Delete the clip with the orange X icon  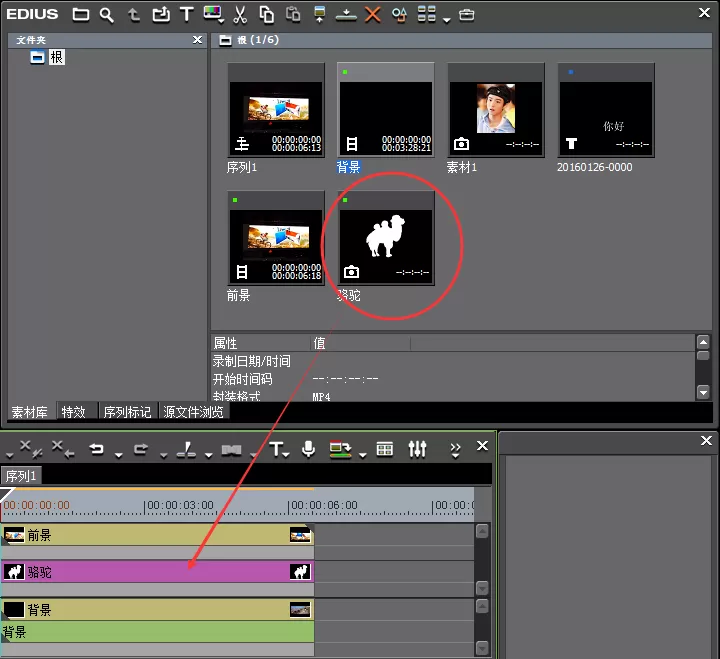372,15
